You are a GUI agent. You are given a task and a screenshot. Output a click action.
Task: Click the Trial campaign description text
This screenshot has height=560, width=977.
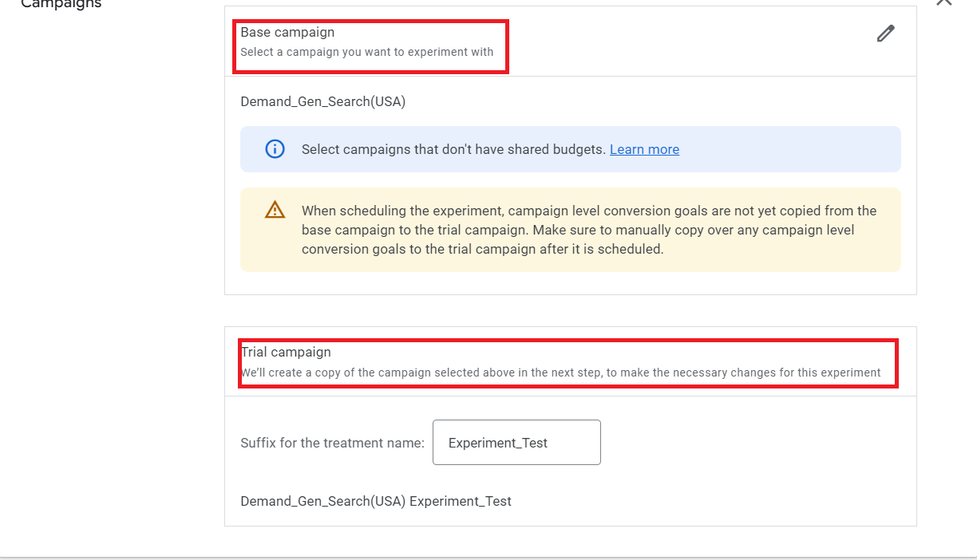pos(560,373)
